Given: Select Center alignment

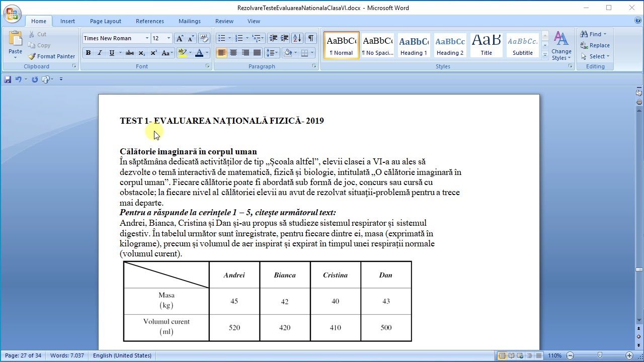Looking at the screenshot, I should point(233,53).
